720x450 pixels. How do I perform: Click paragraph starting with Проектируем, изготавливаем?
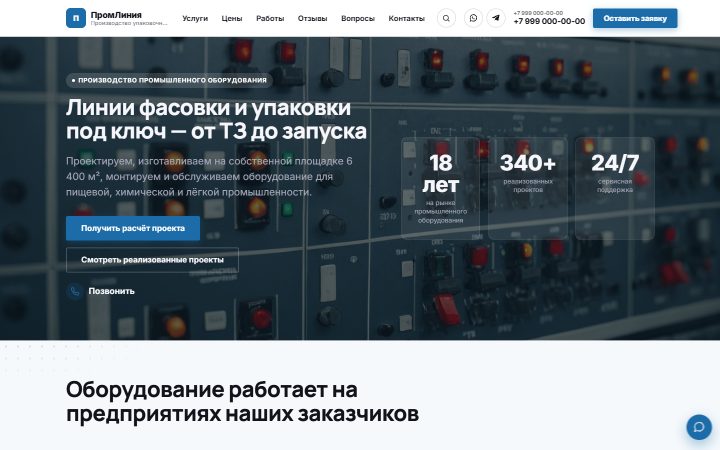209,177
